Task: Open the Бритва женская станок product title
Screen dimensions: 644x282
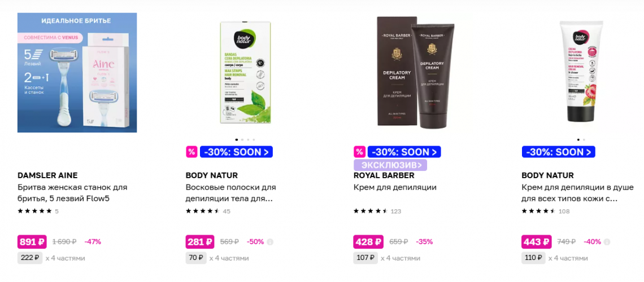Action: [x=72, y=193]
